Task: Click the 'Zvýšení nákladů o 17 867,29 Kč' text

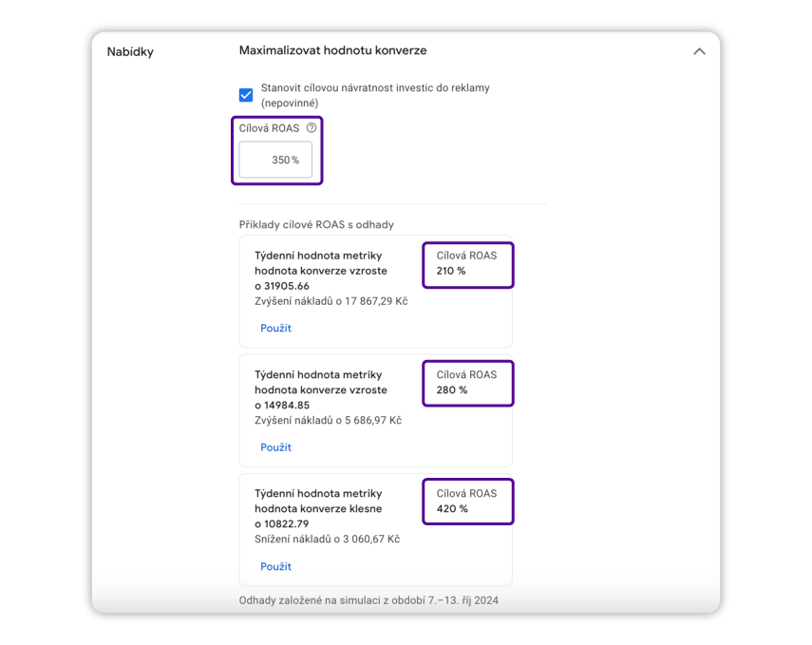Action: pos(331,301)
